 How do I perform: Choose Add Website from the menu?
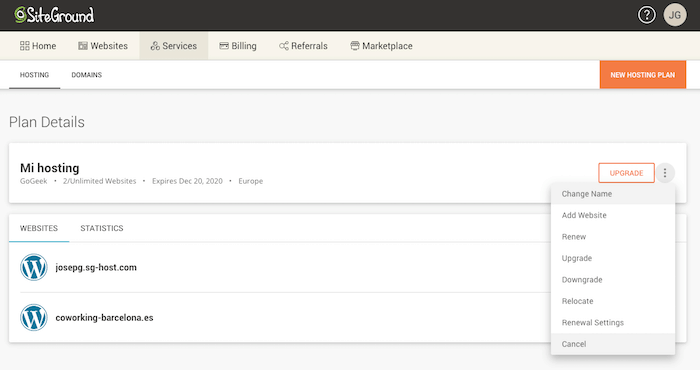[x=613, y=215]
